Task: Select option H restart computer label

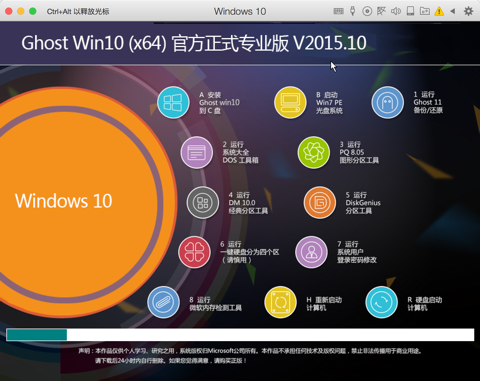Action: coord(324,304)
